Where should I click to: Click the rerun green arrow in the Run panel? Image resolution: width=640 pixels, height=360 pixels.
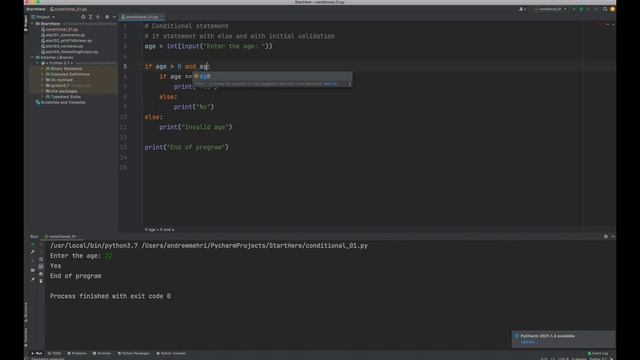(x=33, y=244)
